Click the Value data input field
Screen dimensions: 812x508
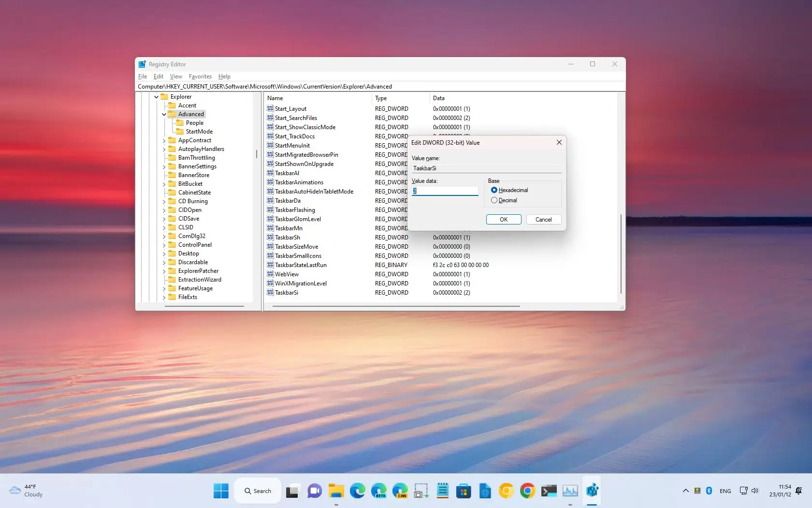pyautogui.click(x=445, y=191)
